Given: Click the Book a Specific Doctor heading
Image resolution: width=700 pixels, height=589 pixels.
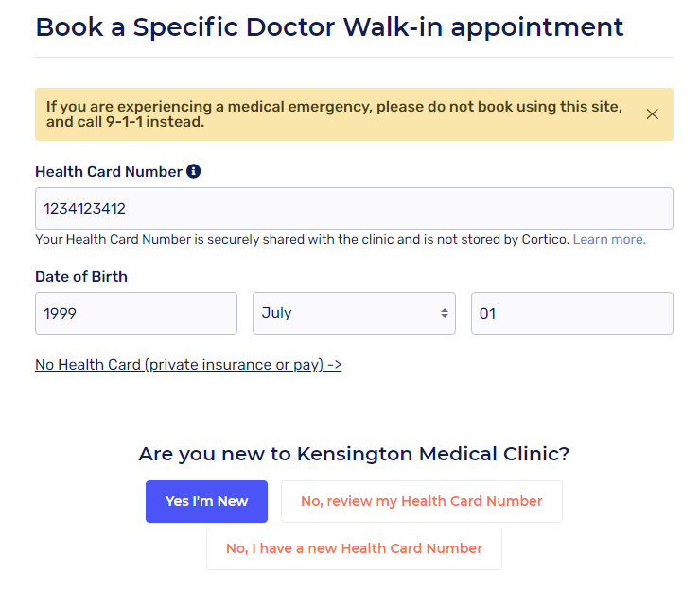Looking at the screenshot, I should 329,26.
